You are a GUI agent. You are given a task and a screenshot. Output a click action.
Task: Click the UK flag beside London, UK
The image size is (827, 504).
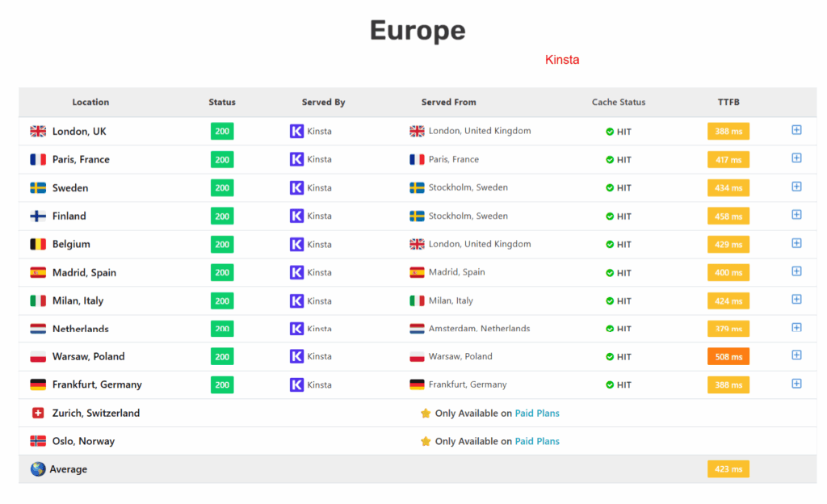38,131
